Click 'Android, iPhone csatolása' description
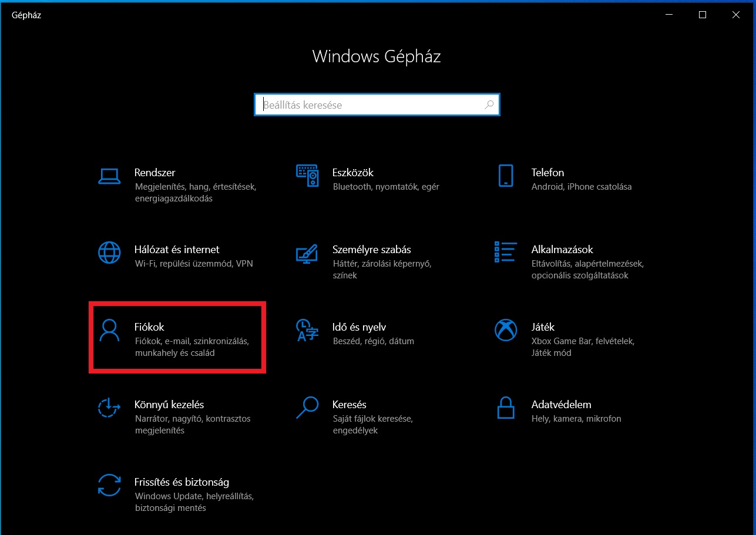The width and height of the screenshot is (756, 535). (582, 187)
